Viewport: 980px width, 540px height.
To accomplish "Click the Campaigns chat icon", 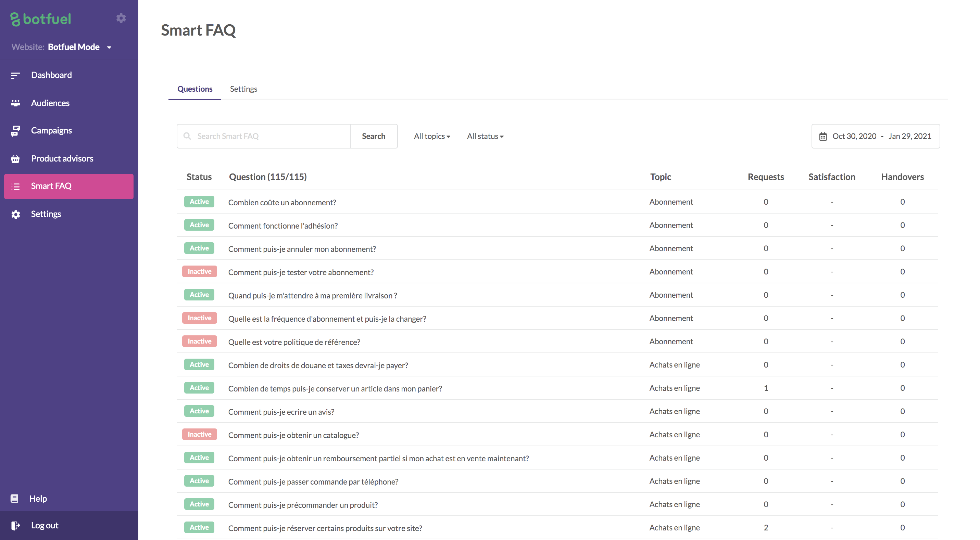I will pyautogui.click(x=15, y=131).
